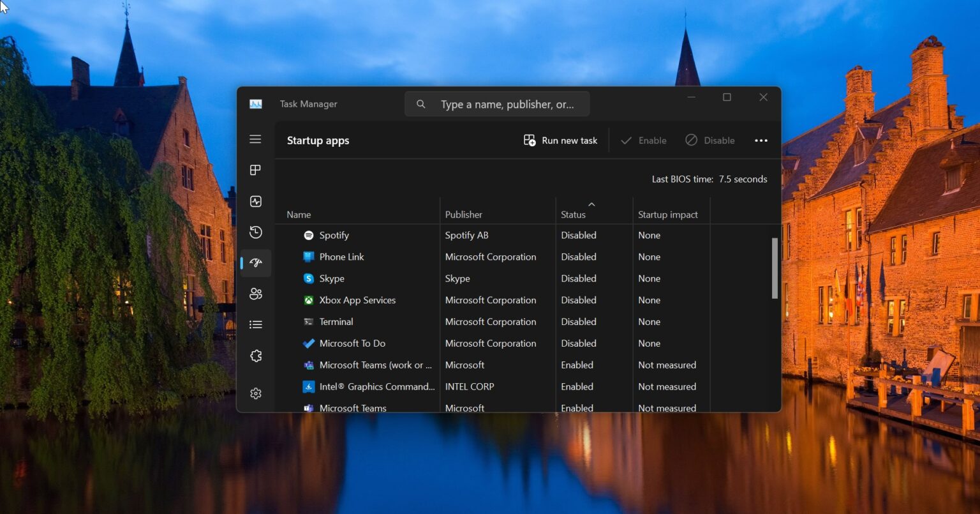Open the Processes page in Task Manager
Screen dimensions: 980x514
pos(255,170)
